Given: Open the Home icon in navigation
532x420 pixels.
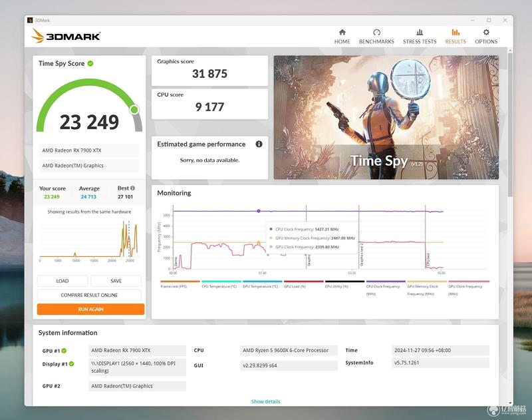Looking at the screenshot, I should [342, 32].
